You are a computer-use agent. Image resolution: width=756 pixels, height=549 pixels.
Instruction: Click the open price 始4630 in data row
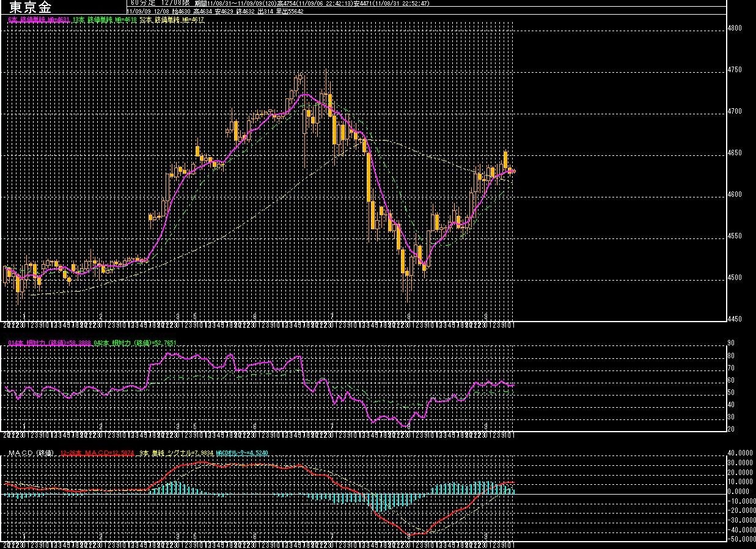(182, 12)
